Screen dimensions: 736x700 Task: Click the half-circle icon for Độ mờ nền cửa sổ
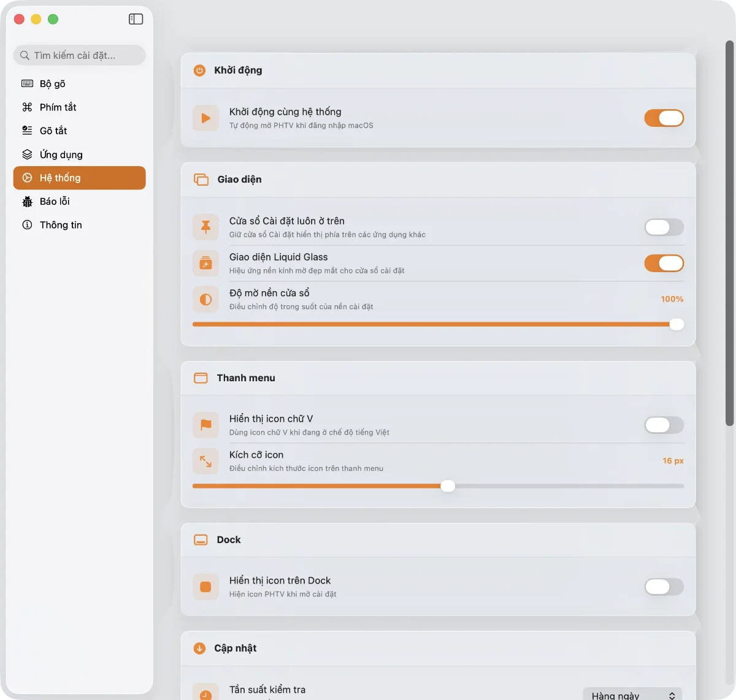click(205, 300)
